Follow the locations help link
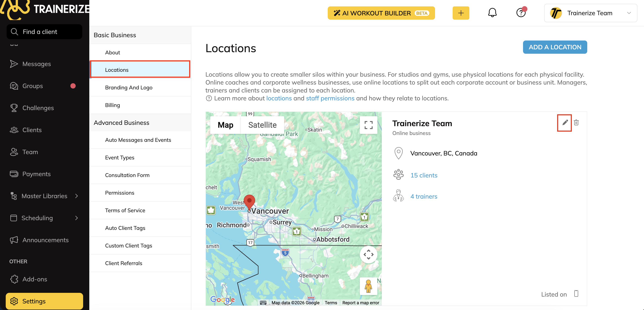644x310 pixels. coord(279,98)
